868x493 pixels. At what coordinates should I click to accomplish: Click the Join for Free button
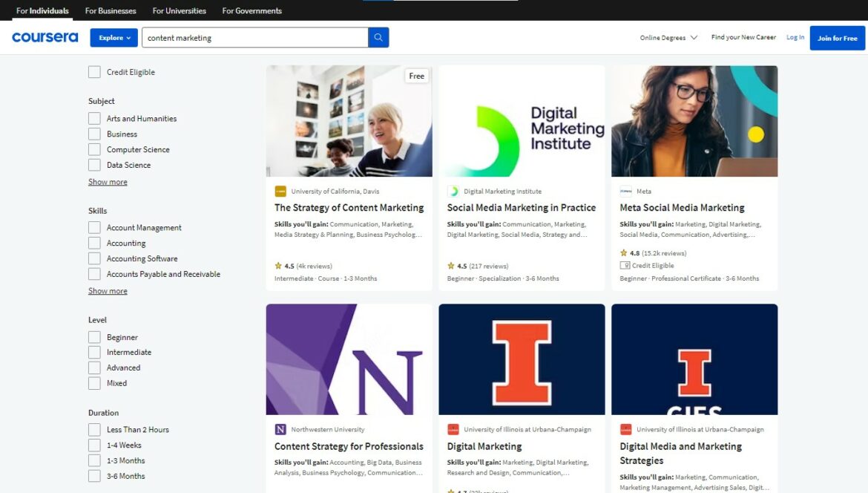838,38
